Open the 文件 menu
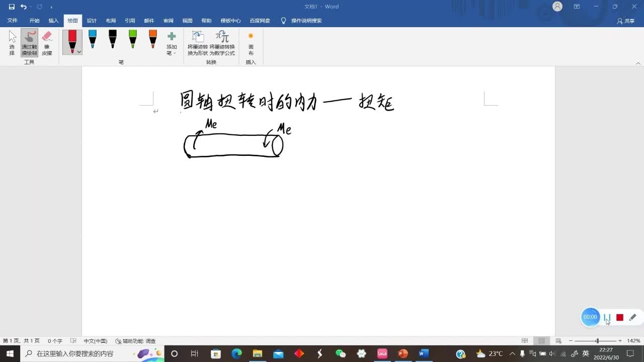 coord(13,21)
